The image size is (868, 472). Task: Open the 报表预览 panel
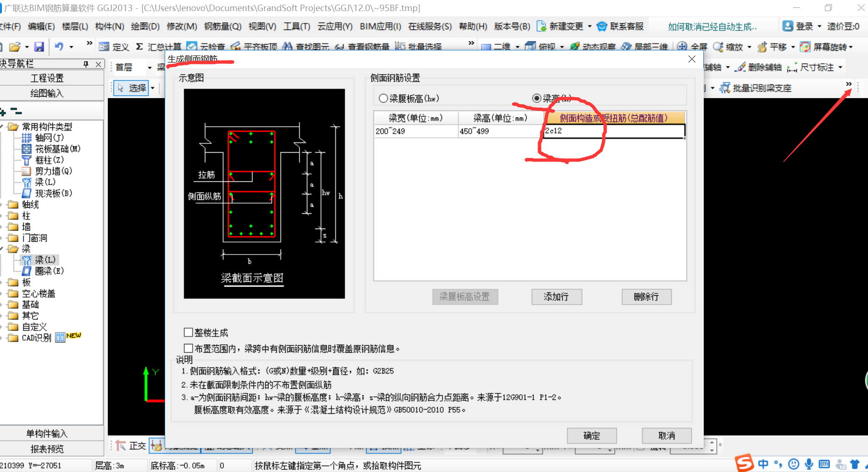[47, 448]
